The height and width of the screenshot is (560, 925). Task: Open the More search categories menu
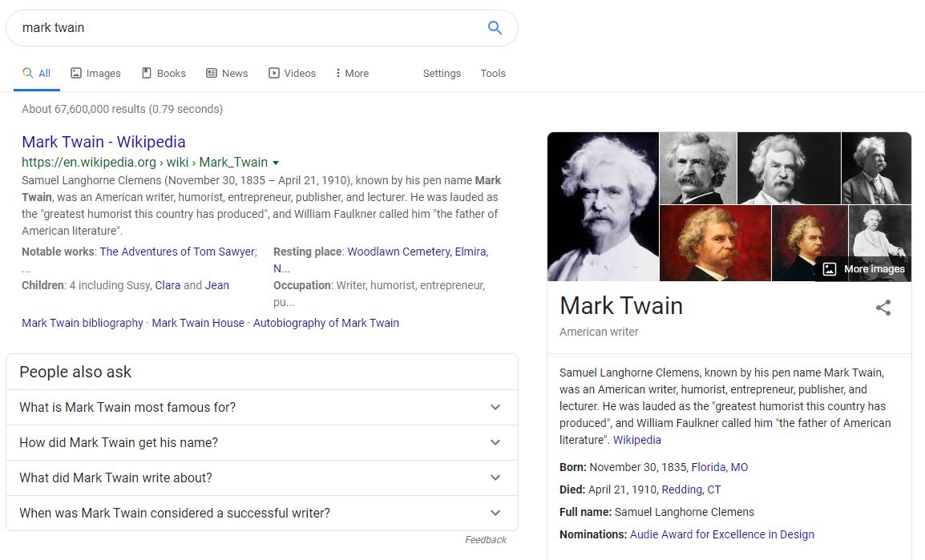352,73
